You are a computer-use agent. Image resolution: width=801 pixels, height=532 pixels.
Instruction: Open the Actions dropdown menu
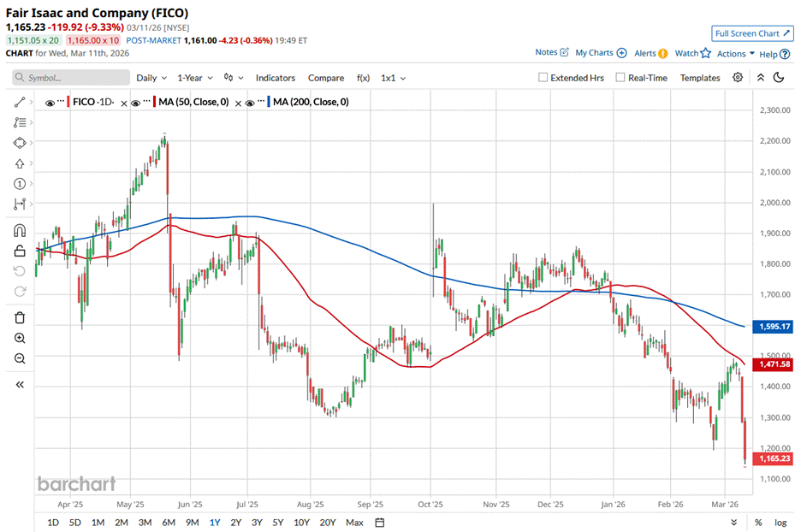click(735, 53)
